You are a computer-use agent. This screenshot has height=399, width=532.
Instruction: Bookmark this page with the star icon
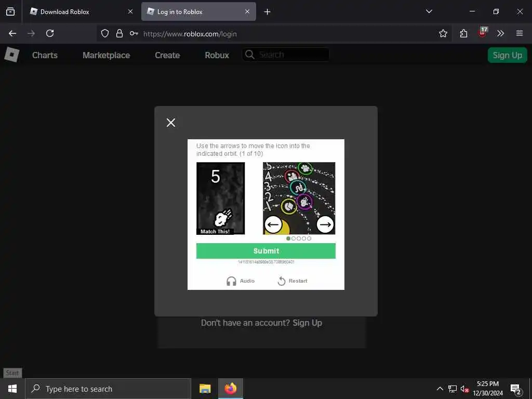[x=443, y=33]
